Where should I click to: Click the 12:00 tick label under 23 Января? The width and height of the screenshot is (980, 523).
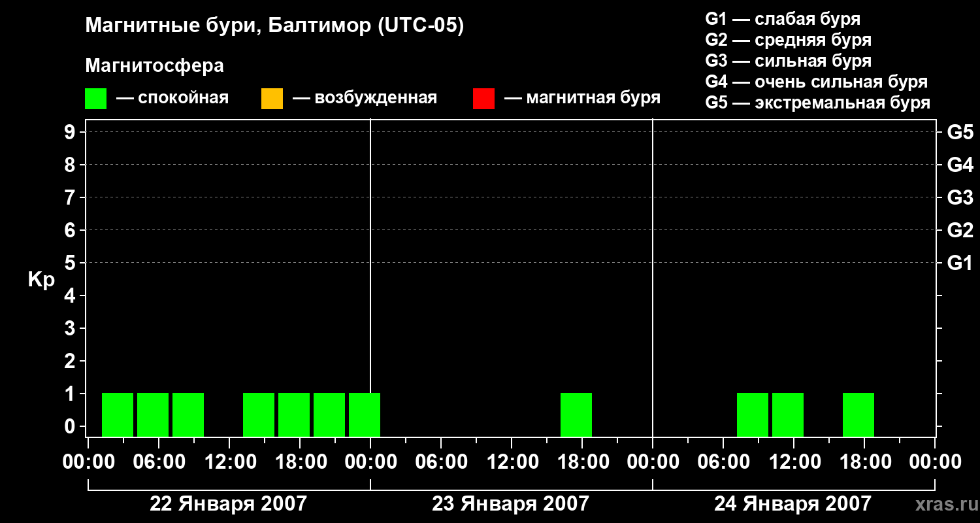(x=512, y=462)
